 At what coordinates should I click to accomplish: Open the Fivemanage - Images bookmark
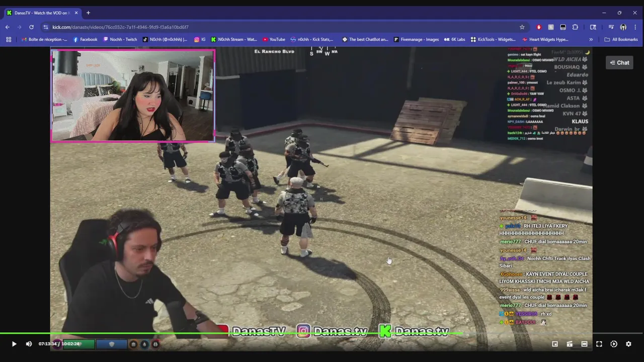(416, 39)
